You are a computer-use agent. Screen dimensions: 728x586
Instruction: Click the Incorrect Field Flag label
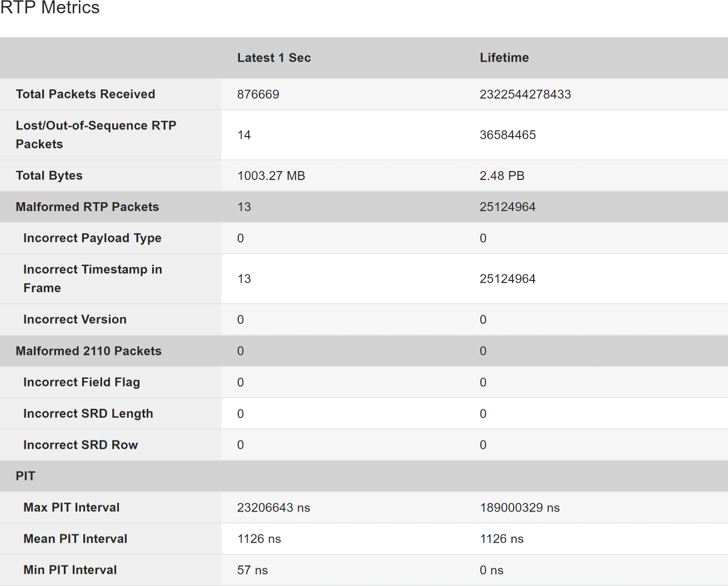(x=82, y=382)
